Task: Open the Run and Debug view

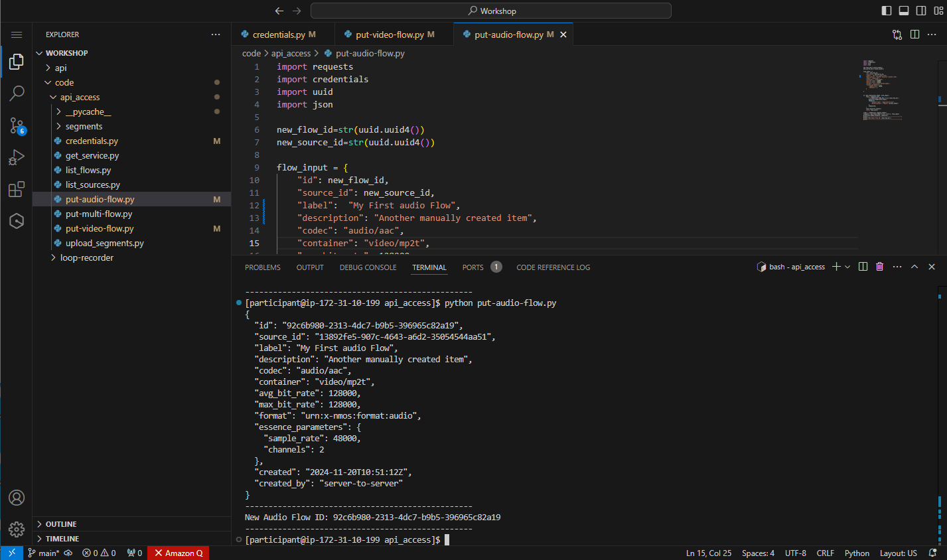Action: coord(17,157)
